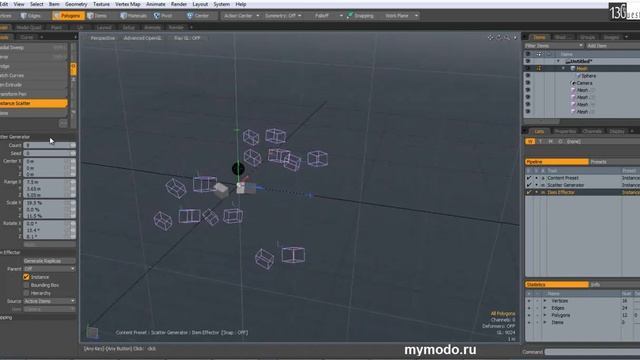Viewport: 640px width, 360px height.
Task: Click viewport move-pan icon at top right
Action: 491,38
